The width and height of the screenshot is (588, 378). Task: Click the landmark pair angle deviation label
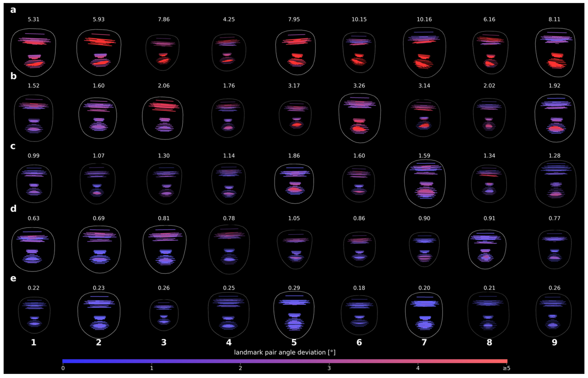[x=284, y=352]
